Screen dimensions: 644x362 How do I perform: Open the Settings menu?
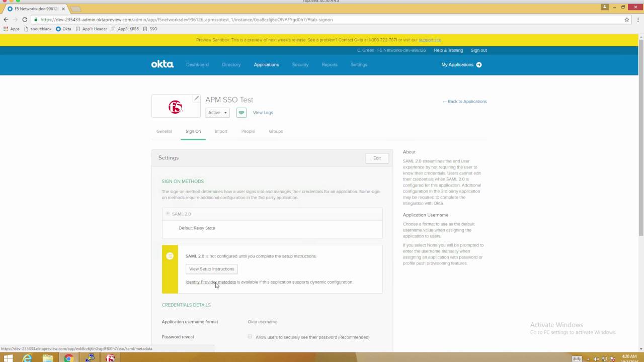pos(359,64)
